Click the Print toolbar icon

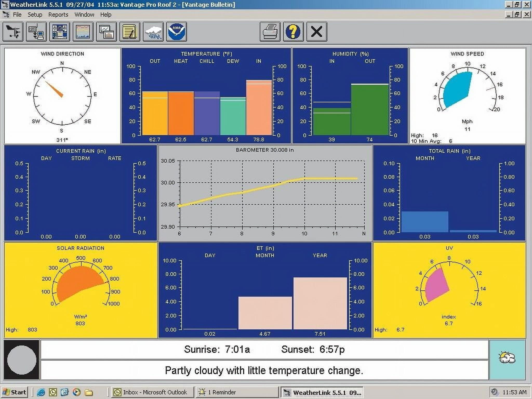(x=270, y=32)
